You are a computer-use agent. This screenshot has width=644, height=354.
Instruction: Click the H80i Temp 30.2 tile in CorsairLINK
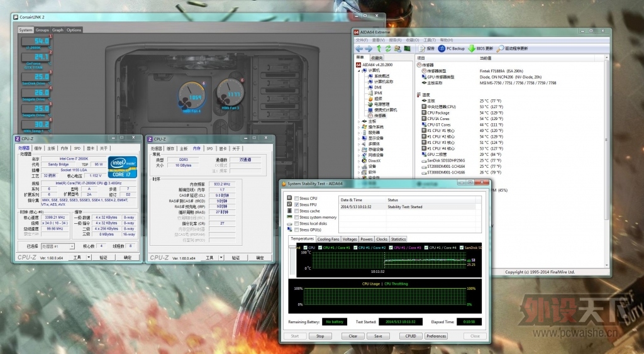click(x=36, y=126)
